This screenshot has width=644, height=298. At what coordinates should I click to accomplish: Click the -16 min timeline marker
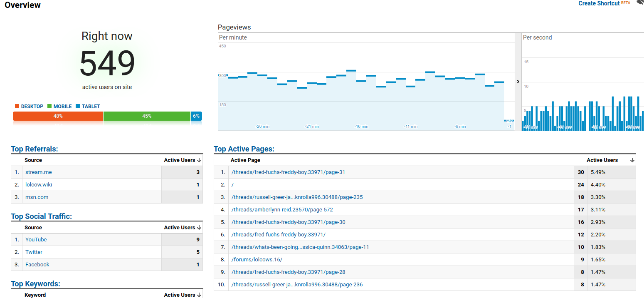[x=361, y=126]
